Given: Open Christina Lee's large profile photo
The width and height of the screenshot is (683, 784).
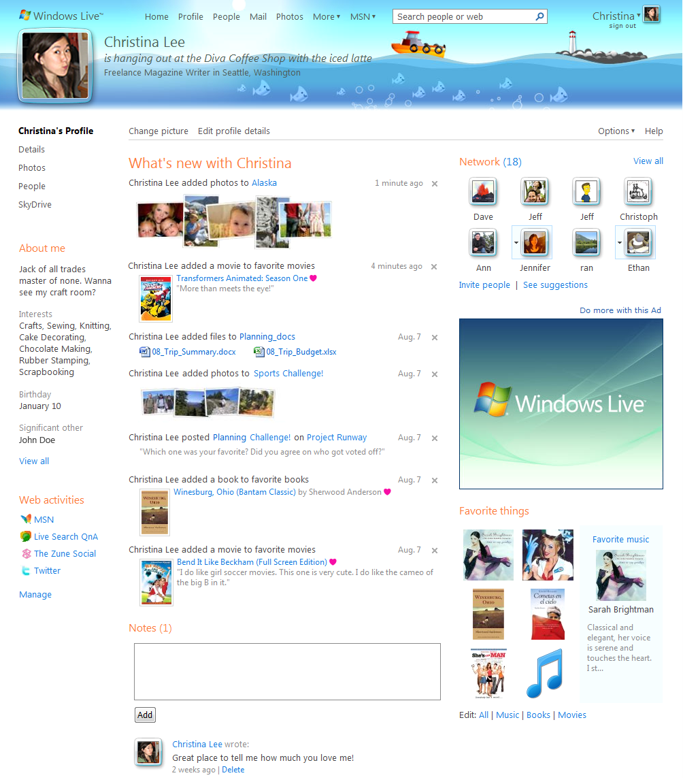Looking at the screenshot, I should tap(55, 65).
